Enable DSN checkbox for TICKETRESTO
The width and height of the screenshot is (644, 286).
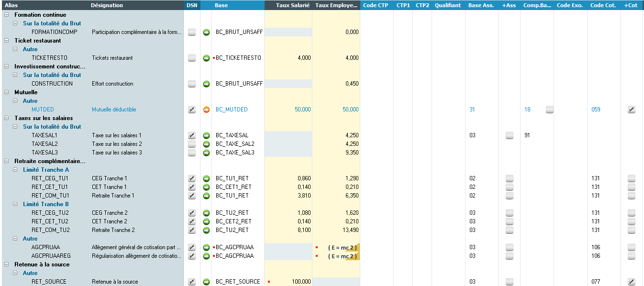pyautogui.click(x=192, y=58)
